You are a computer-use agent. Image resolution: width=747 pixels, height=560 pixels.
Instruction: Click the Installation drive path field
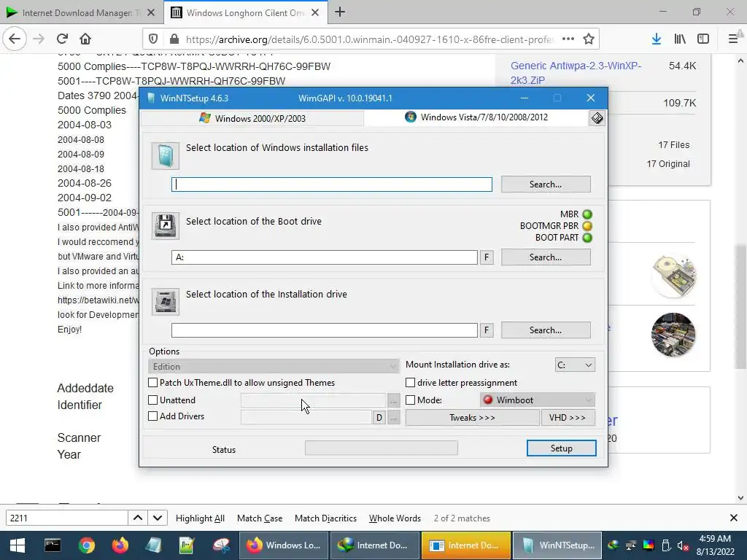click(x=325, y=330)
